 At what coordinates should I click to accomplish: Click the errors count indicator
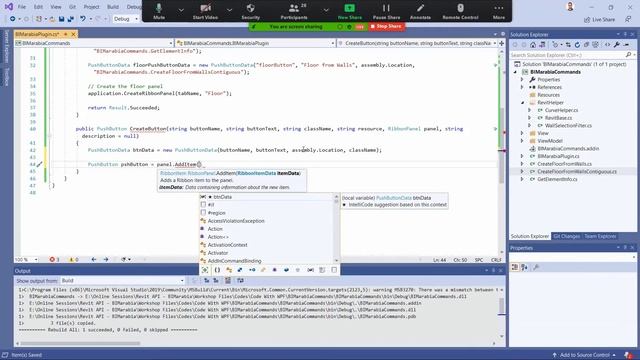pos(55,260)
